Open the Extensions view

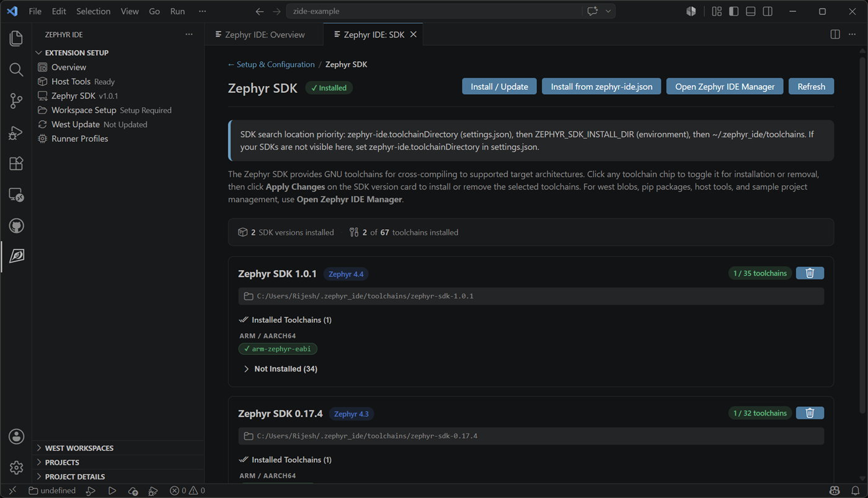tap(16, 164)
